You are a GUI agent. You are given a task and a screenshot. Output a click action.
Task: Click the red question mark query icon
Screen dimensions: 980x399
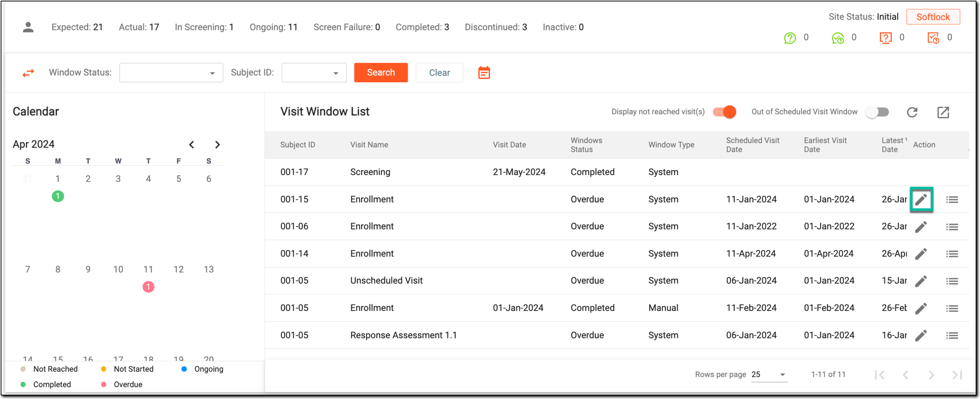(886, 38)
